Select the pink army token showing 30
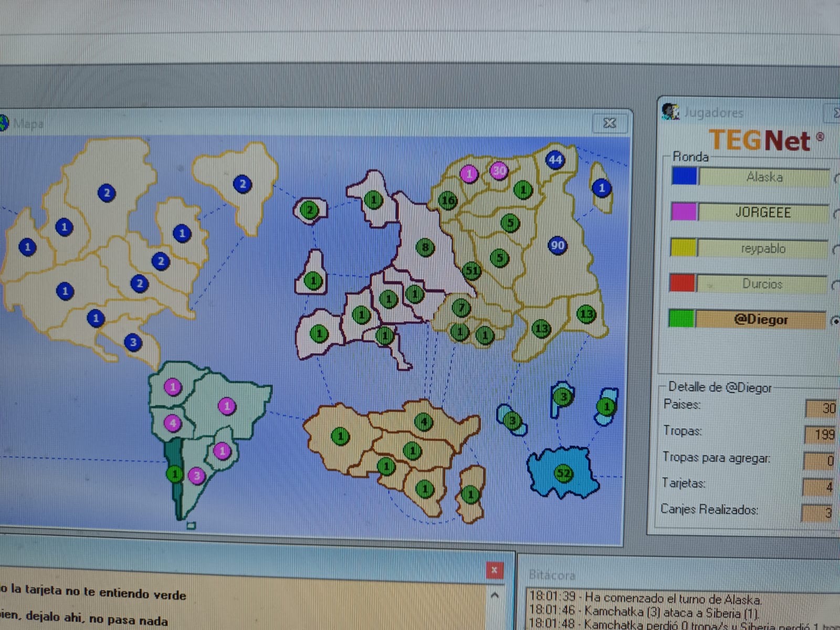 (499, 170)
